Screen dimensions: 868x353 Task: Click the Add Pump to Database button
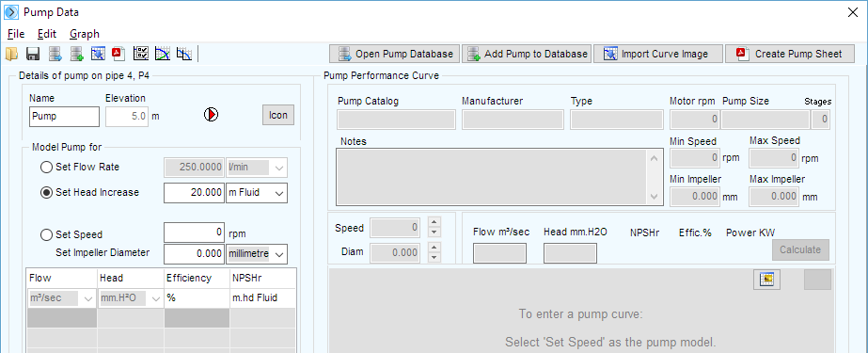pyautogui.click(x=527, y=54)
